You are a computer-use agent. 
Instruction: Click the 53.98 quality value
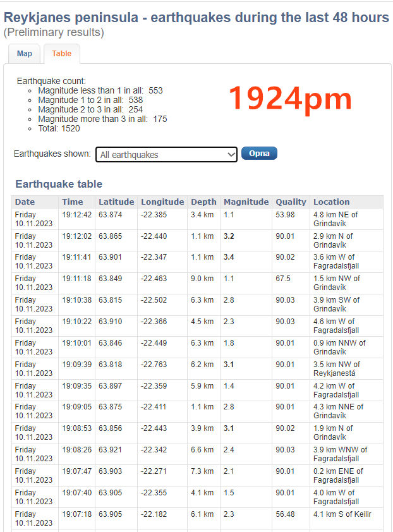(x=285, y=215)
